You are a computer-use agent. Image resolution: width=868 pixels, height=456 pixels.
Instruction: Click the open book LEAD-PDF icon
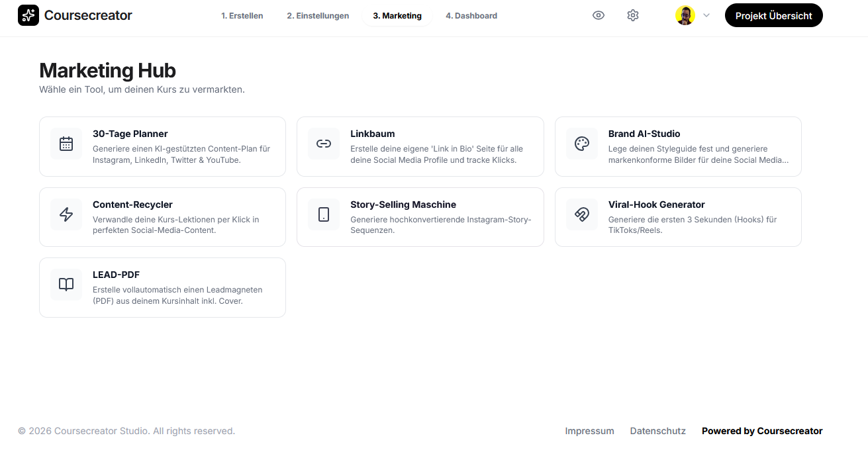click(x=66, y=285)
